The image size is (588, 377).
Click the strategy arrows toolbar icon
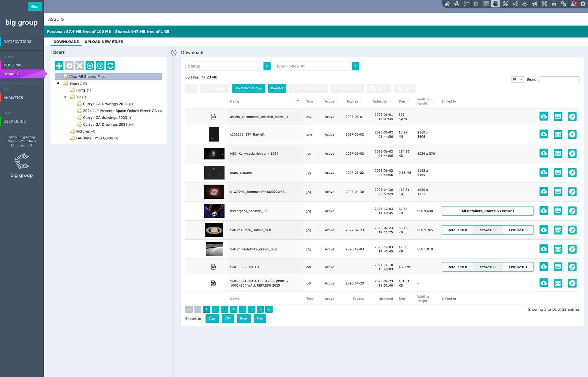point(466,4)
